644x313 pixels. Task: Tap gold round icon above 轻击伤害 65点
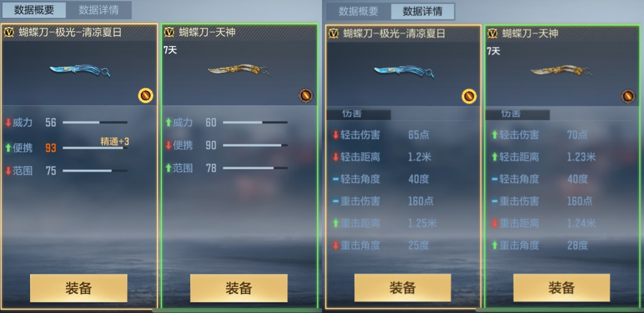(x=469, y=96)
